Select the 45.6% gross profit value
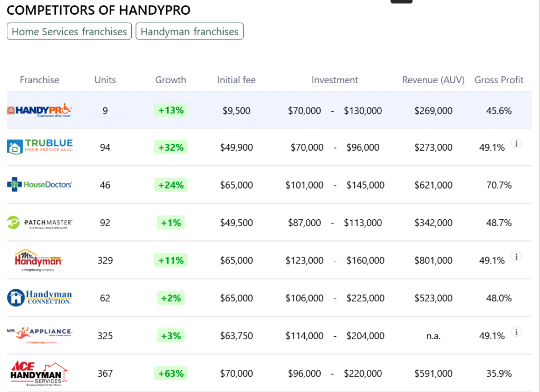 pos(499,111)
